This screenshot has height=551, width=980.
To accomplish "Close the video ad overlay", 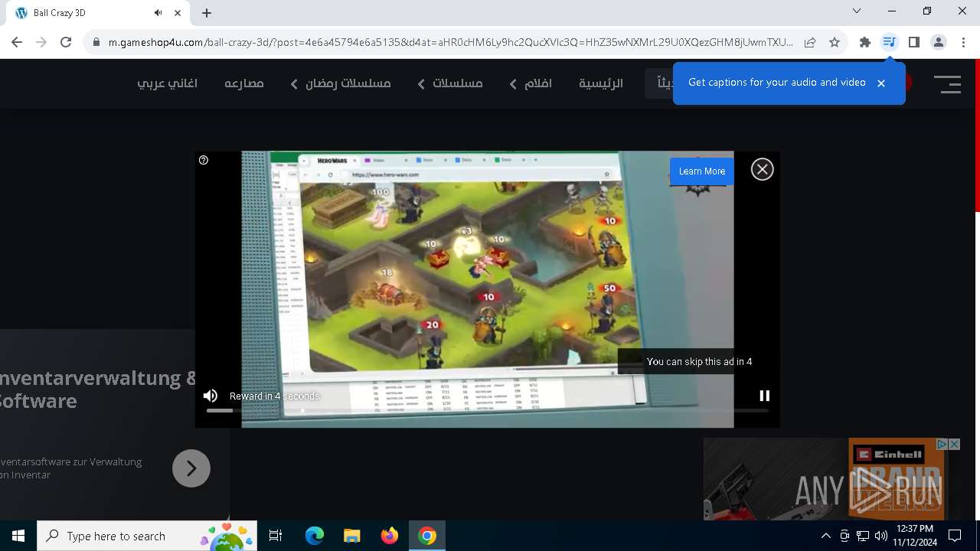I will click(762, 169).
